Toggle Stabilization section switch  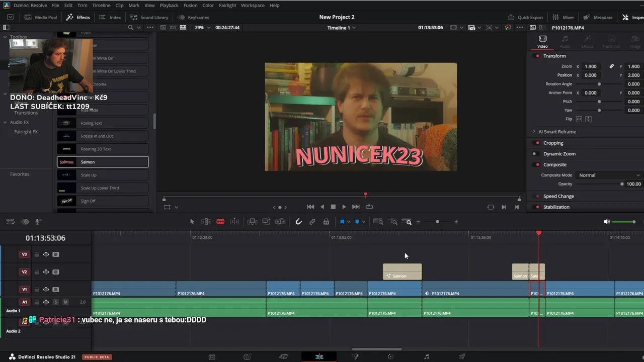537,207
